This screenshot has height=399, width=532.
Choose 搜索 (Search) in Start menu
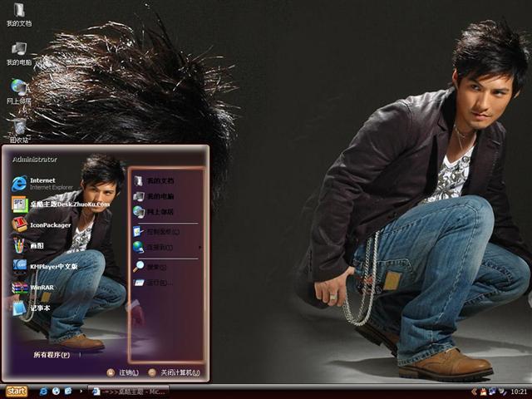pyautogui.click(x=156, y=267)
